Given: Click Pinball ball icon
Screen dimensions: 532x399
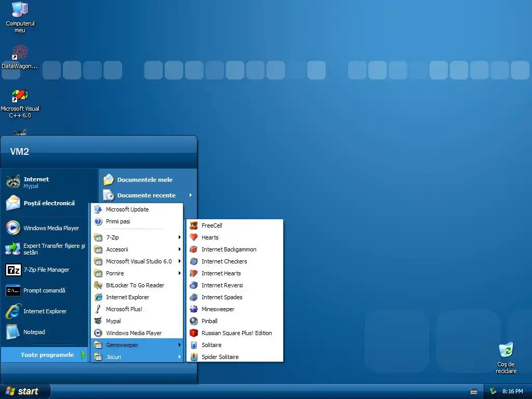Looking at the screenshot, I should [x=194, y=321].
